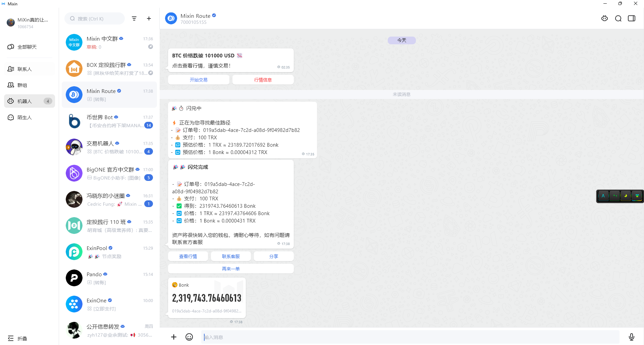Switch to 全部聊天 category
Viewport: 644px width, 345px height.
pyautogui.click(x=27, y=47)
